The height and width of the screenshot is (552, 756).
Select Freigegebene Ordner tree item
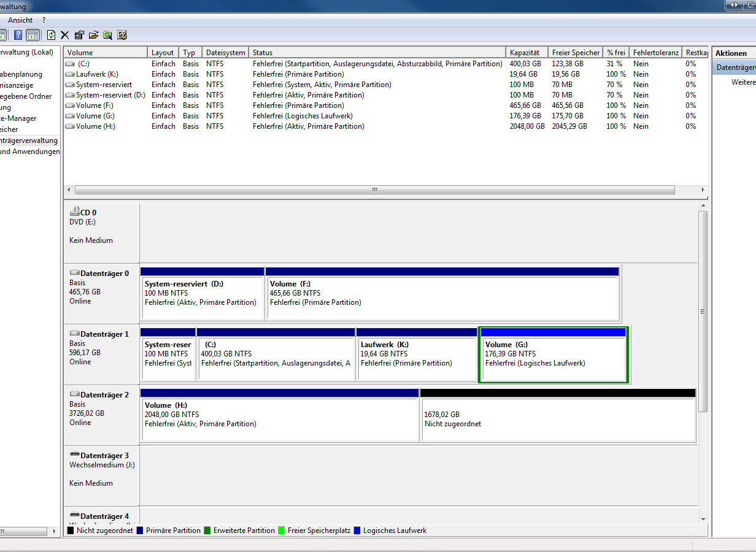[26, 96]
